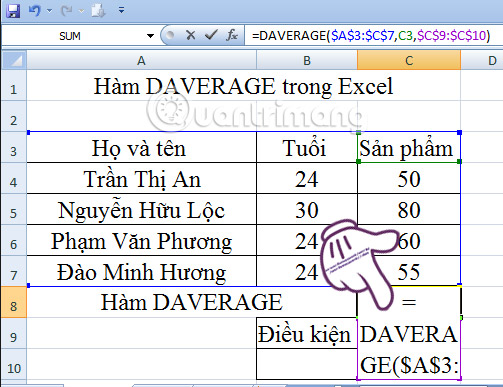Image resolution: width=503 pixels, height=387 pixels.
Task: Click the cell 'Trần Thị An'
Action: coord(141,178)
